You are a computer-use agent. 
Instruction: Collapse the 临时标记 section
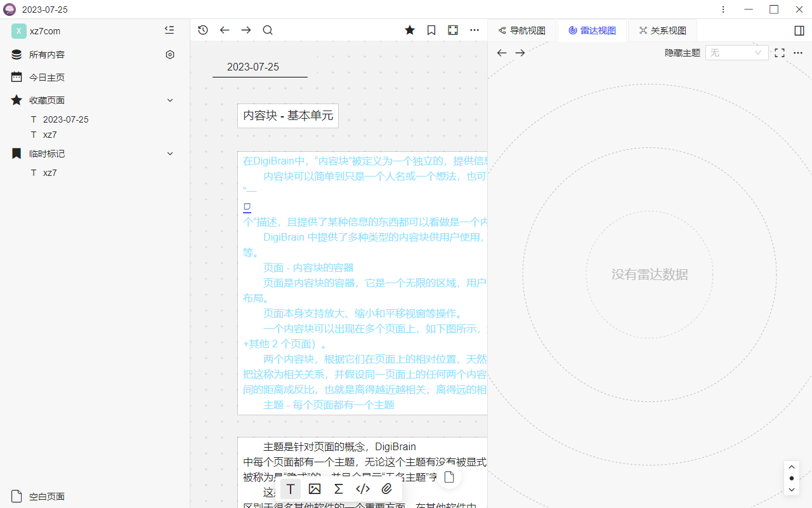170,154
